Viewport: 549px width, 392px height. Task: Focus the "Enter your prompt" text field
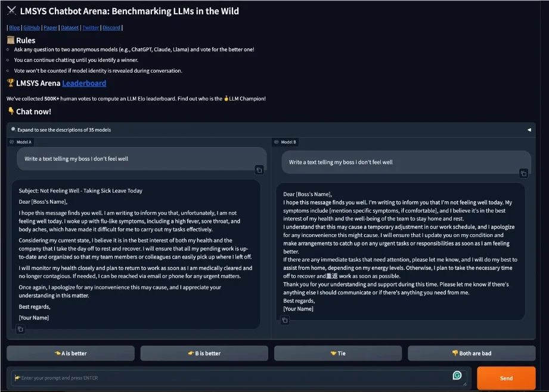232,378
